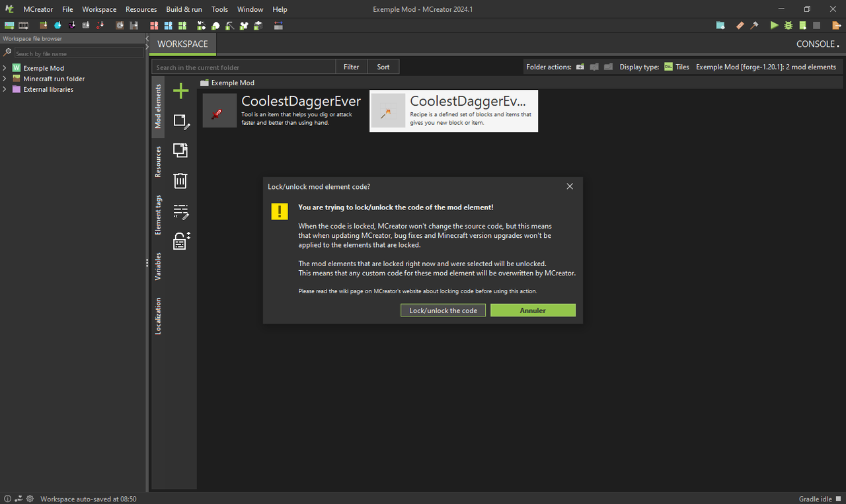Open the Build & run menu
The height and width of the screenshot is (504, 846).
point(184,9)
